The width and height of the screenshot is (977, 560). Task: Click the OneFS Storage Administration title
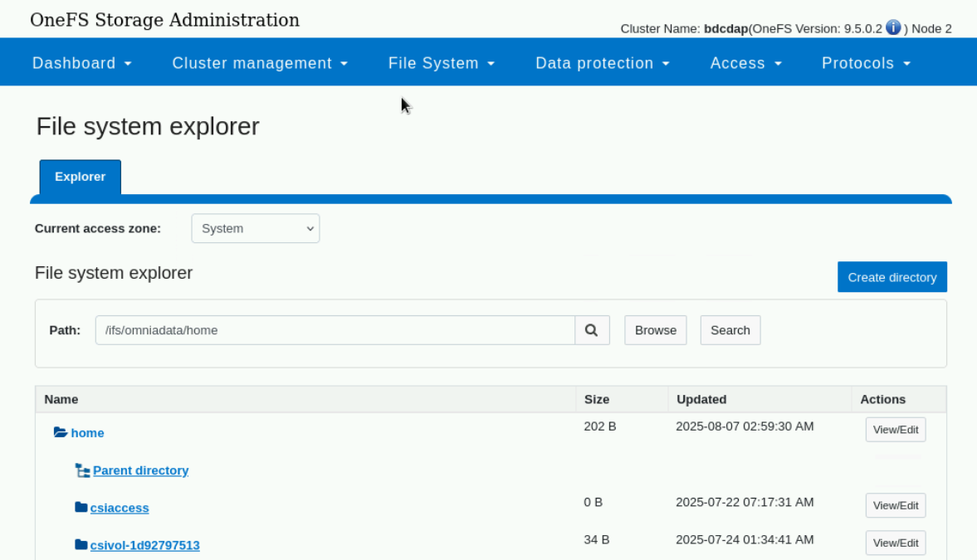(x=164, y=20)
